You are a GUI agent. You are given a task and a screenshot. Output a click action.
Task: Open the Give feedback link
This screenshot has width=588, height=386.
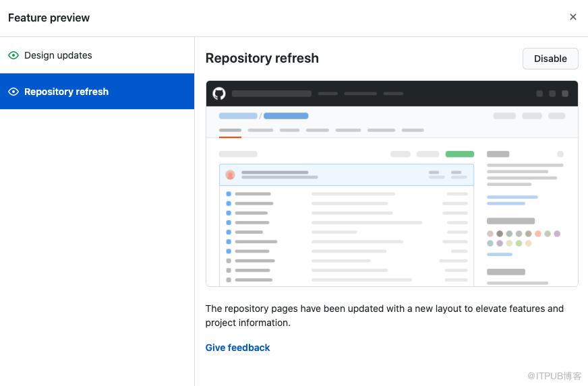coord(237,348)
